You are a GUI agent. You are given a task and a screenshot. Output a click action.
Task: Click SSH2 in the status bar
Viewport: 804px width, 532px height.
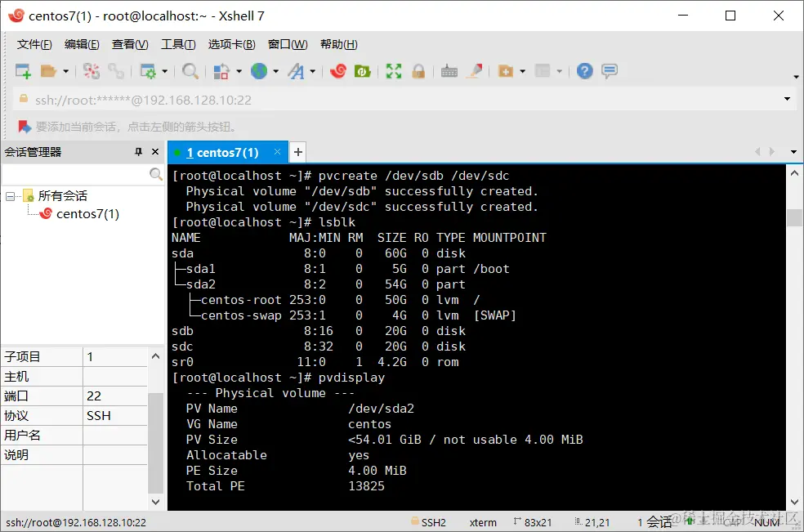(429, 522)
